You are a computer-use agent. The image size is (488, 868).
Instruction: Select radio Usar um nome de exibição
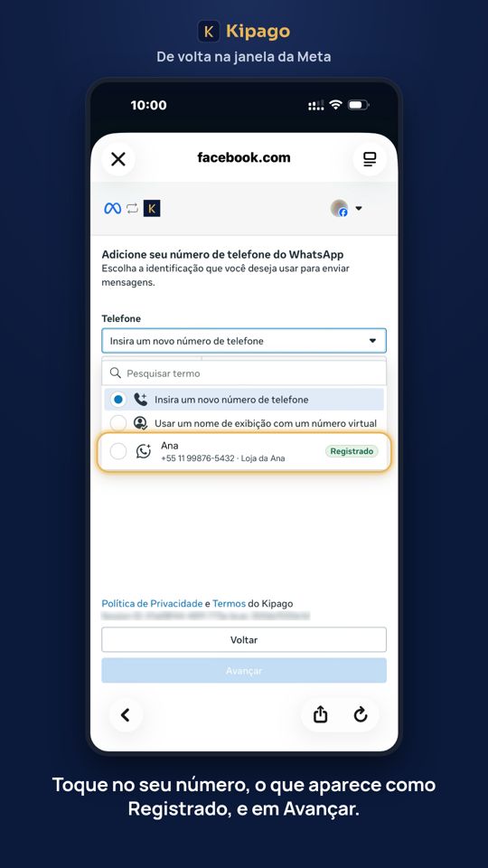[117, 423]
